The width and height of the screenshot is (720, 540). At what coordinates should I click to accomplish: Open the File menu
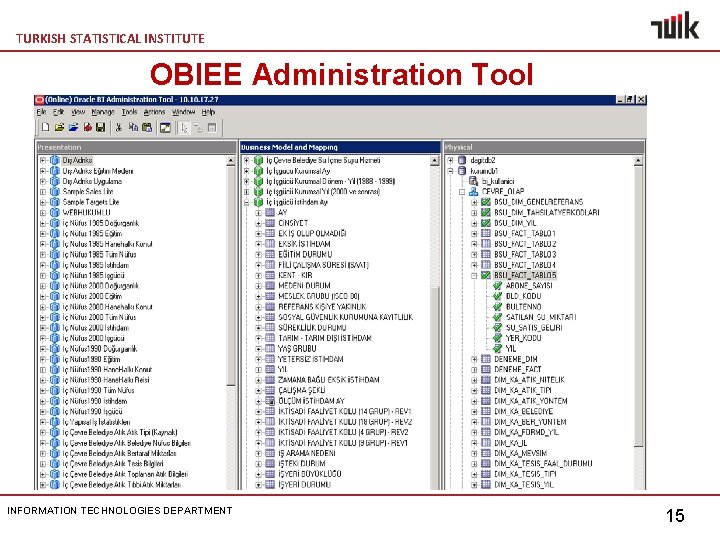pos(41,112)
